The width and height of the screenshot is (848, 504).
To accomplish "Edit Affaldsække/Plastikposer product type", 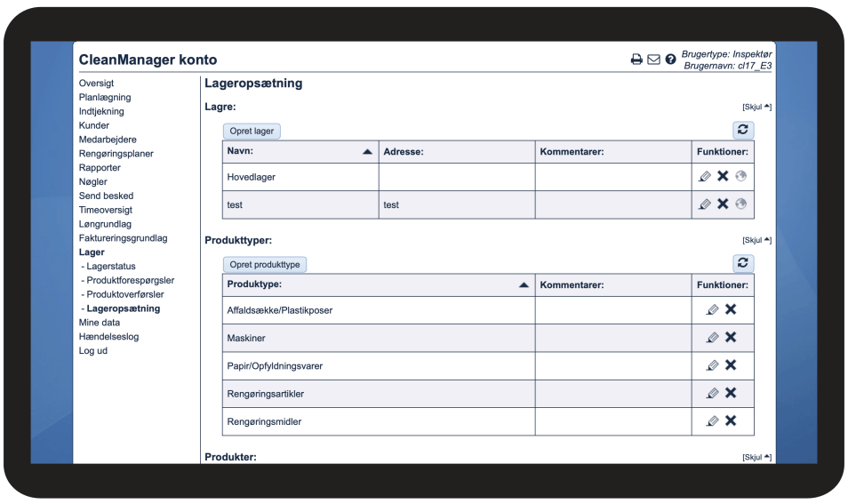I will click(713, 309).
